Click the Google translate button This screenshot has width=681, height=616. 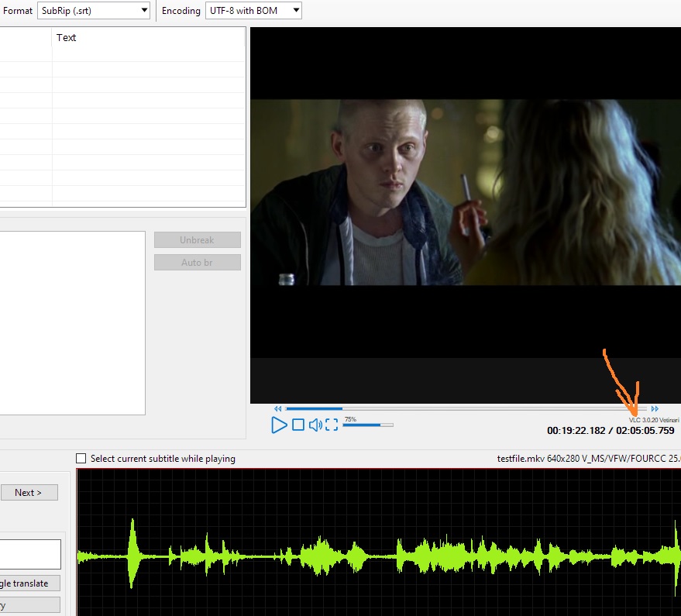click(29, 583)
